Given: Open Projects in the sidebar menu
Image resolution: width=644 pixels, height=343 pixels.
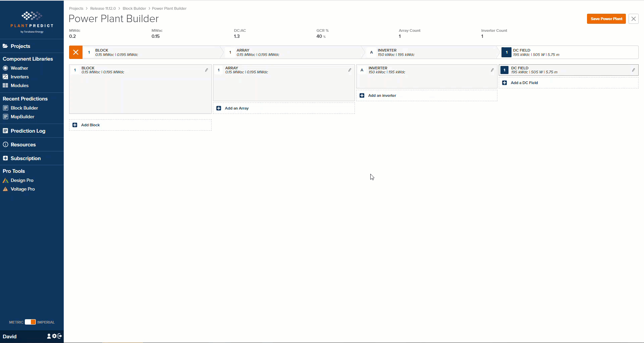Looking at the screenshot, I should click(x=20, y=46).
